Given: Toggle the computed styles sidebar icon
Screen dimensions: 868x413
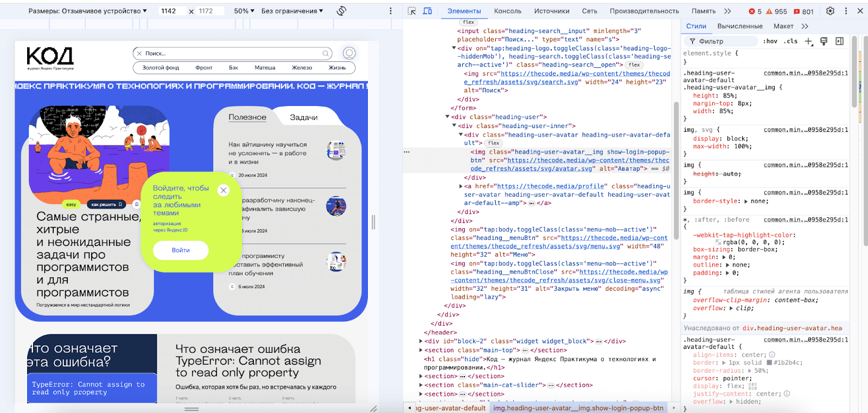Looking at the screenshot, I should point(839,41).
